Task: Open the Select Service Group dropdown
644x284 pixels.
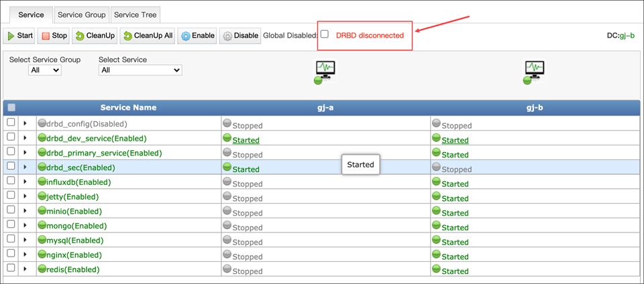Action: coord(45,70)
